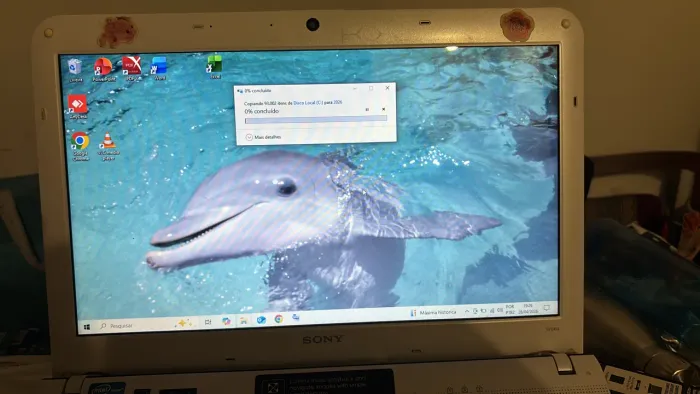Launch Excel from the desktop shortcut
700x394 pixels.
(x=215, y=67)
